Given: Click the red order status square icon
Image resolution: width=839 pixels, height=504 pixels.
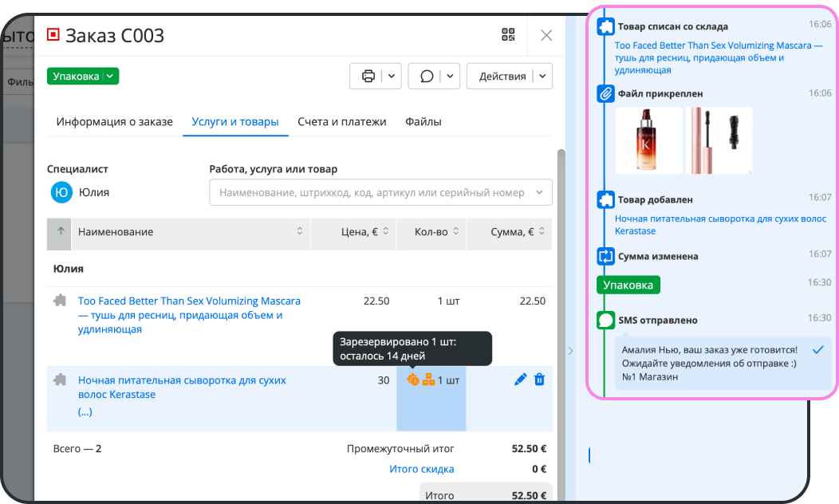Looking at the screenshot, I should tap(53, 35).
